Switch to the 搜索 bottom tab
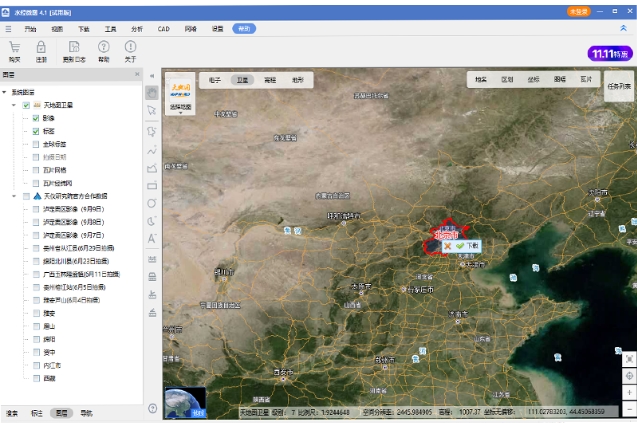 12,413
